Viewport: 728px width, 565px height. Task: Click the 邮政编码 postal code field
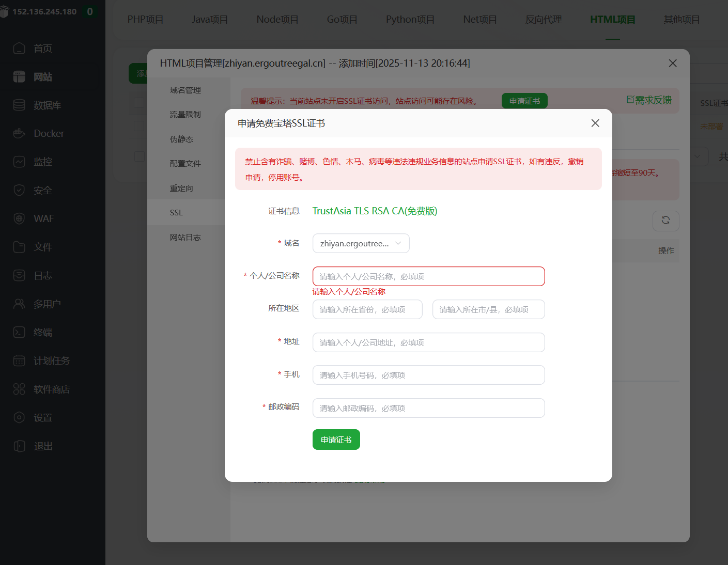tap(428, 408)
